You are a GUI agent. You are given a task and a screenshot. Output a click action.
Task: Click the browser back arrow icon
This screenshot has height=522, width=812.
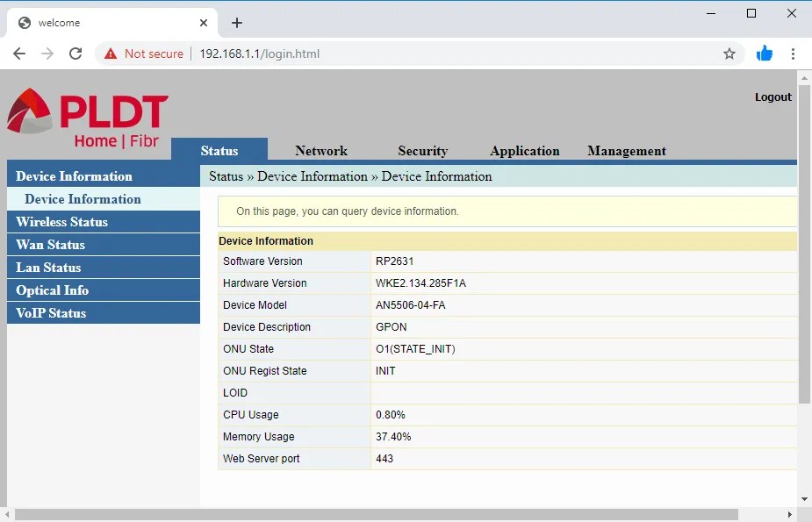[19, 54]
